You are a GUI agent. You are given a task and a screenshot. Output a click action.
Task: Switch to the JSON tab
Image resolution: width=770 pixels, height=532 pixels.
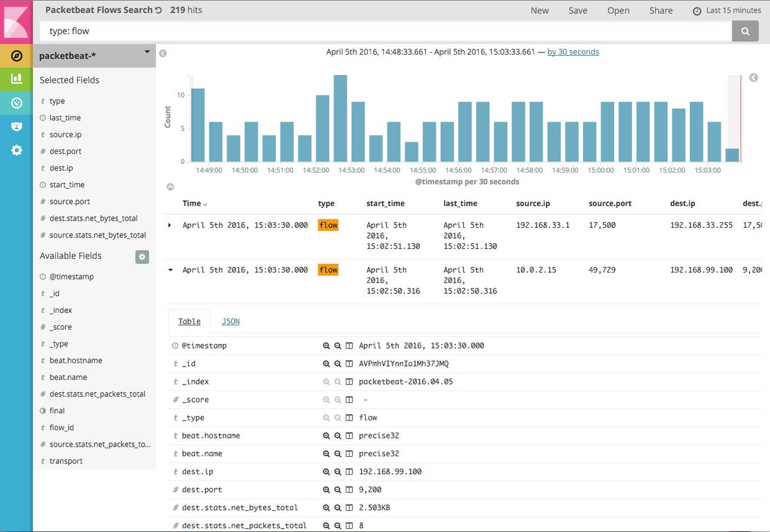tap(230, 321)
